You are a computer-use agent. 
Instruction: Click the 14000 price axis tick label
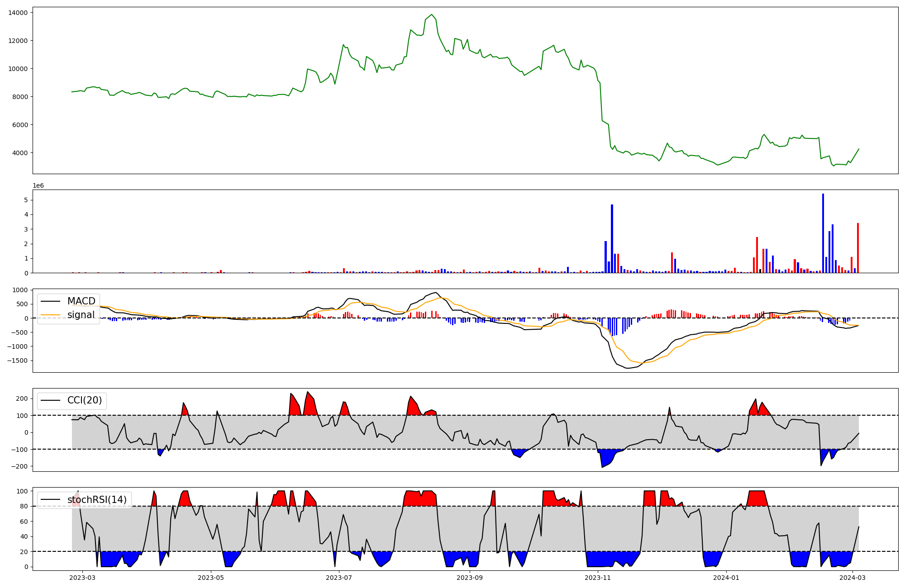[x=18, y=13]
